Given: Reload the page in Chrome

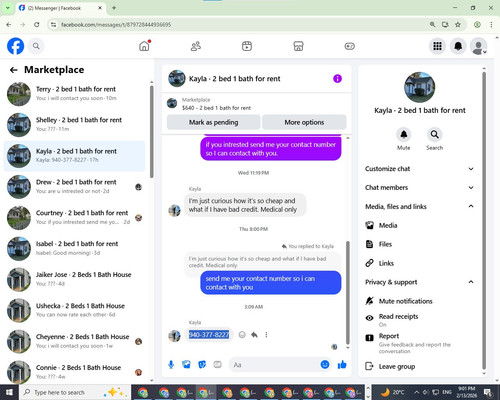Looking at the screenshot, I should [x=37, y=24].
